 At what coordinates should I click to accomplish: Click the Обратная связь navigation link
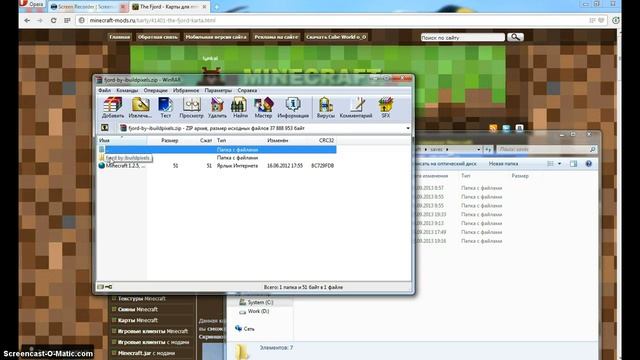click(x=158, y=37)
